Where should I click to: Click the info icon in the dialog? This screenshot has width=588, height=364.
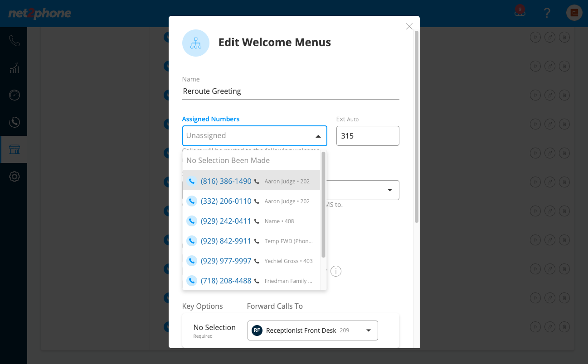[335, 271]
